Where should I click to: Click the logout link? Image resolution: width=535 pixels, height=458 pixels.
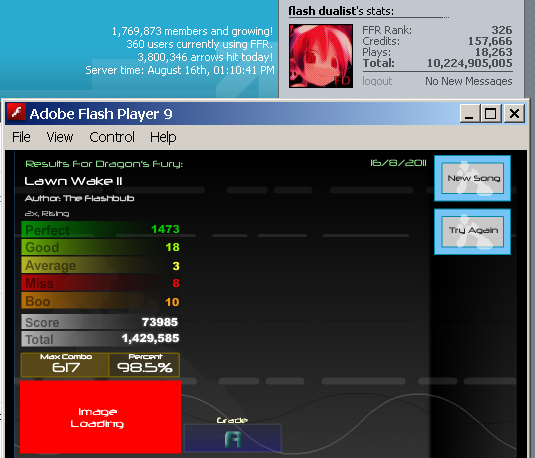[x=377, y=81]
